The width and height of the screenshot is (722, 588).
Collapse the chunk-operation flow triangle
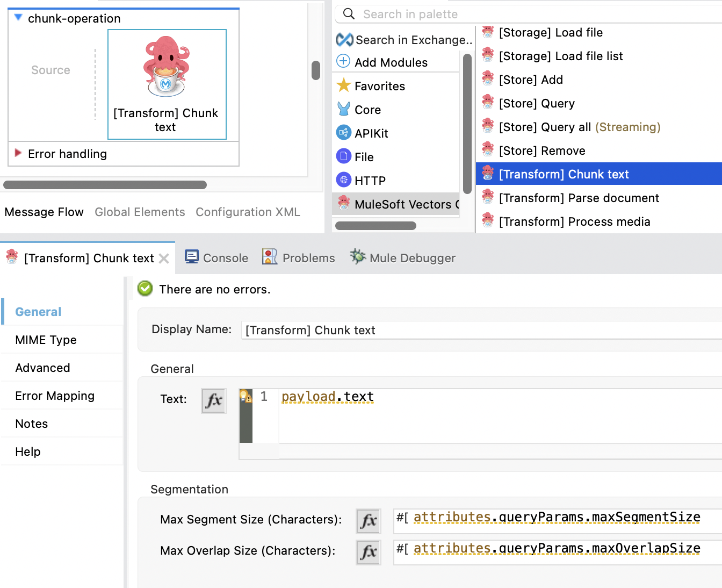click(x=18, y=18)
